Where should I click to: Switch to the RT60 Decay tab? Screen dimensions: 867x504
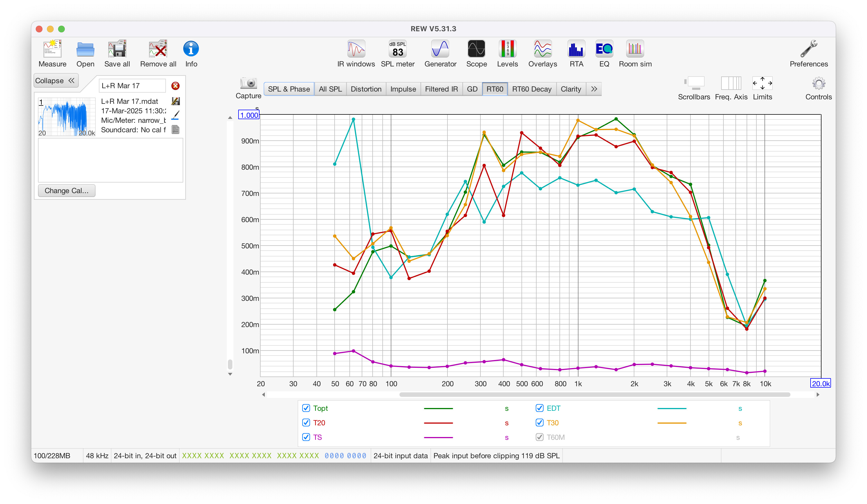(531, 89)
